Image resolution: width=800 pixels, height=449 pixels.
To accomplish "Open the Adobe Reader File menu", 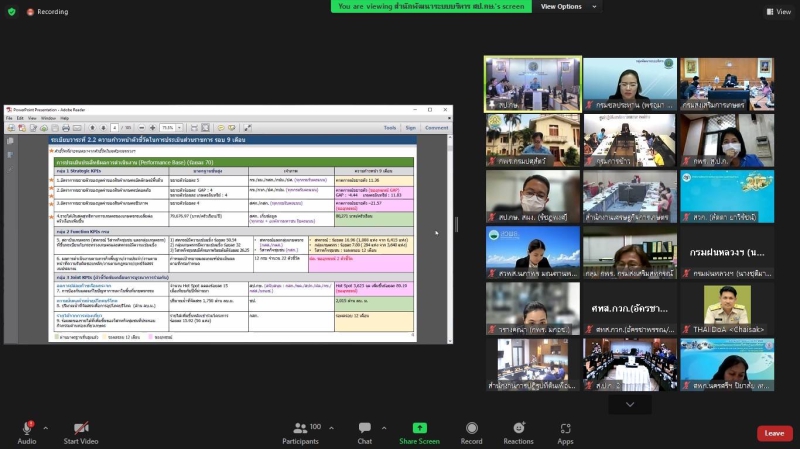I will (x=9, y=118).
